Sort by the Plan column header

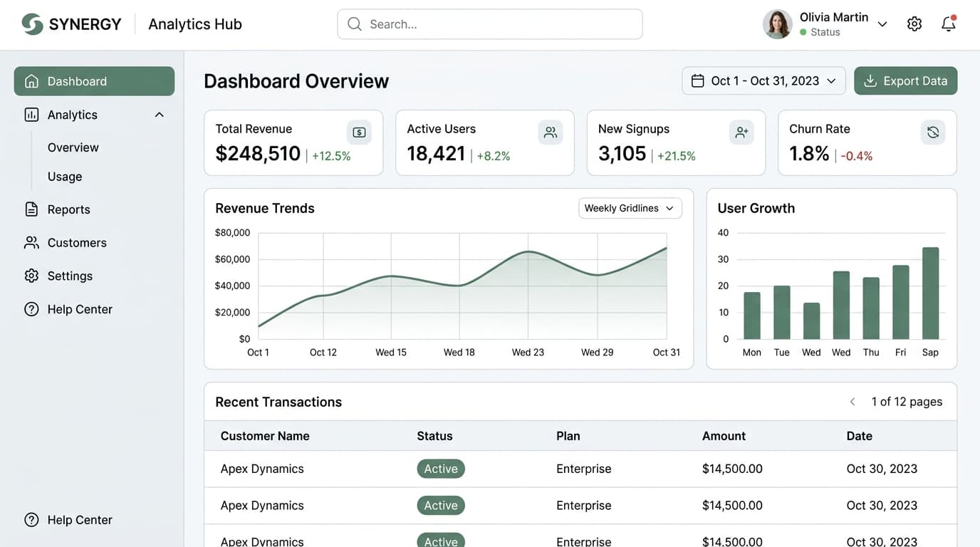(x=568, y=436)
